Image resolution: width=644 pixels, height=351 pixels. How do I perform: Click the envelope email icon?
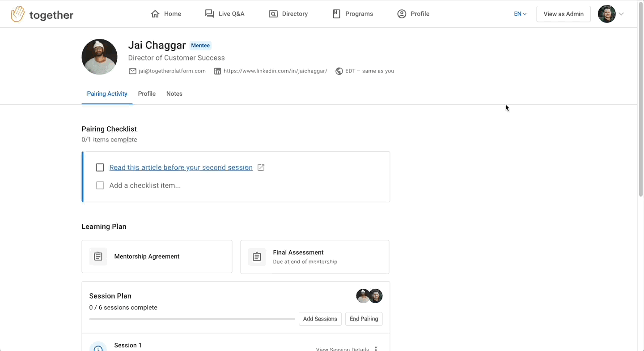[x=132, y=71]
